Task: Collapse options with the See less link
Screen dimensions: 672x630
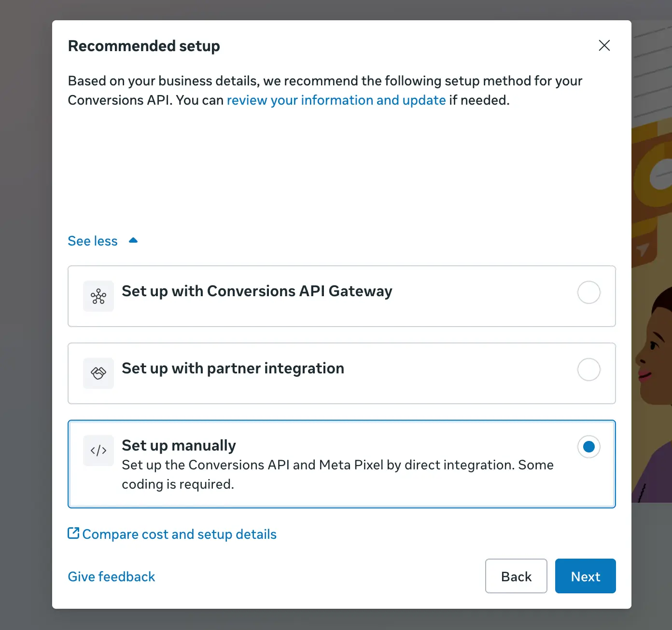Action: (x=93, y=241)
